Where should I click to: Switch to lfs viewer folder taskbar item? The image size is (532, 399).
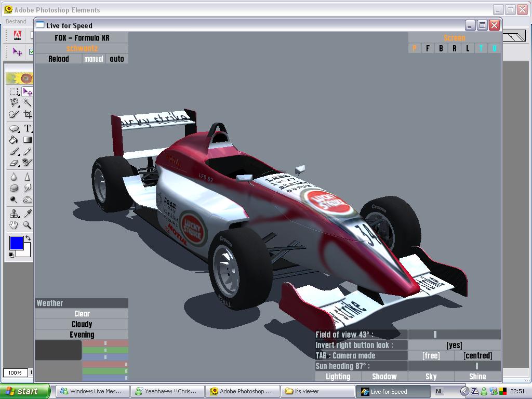click(x=317, y=391)
